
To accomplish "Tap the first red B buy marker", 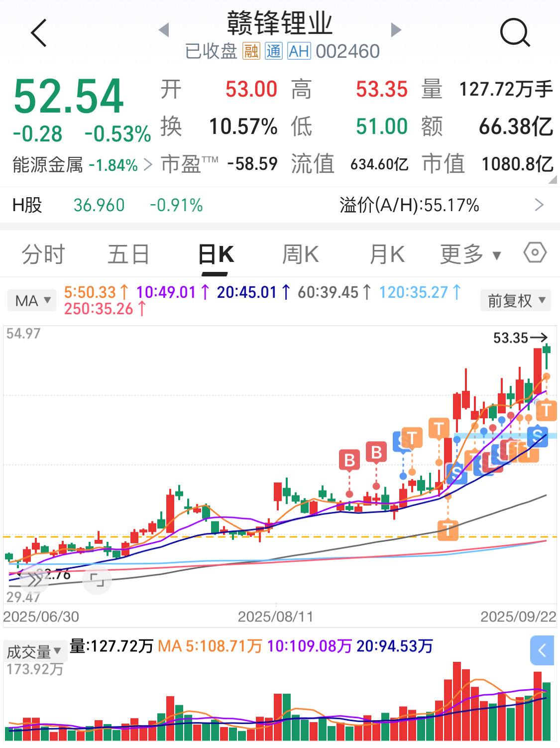I will (349, 460).
